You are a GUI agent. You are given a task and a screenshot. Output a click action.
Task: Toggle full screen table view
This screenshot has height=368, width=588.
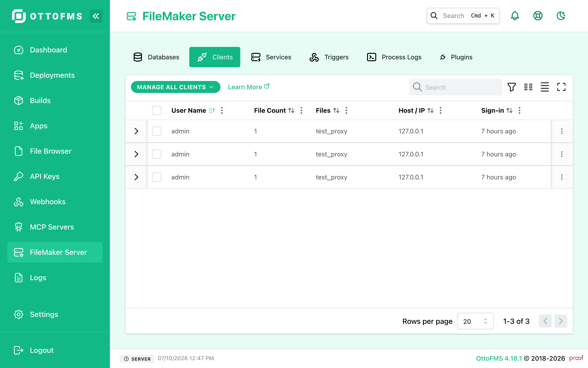pyautogui.click(x=561, y=87)
